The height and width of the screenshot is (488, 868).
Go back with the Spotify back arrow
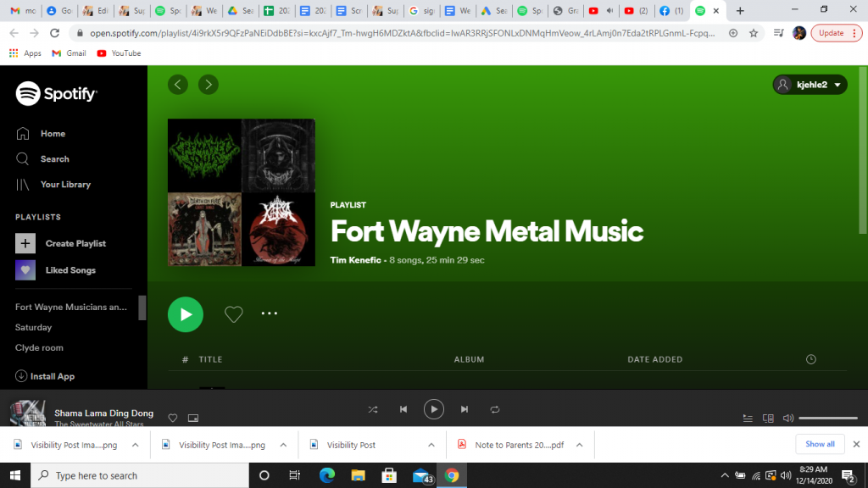[178, 85]
